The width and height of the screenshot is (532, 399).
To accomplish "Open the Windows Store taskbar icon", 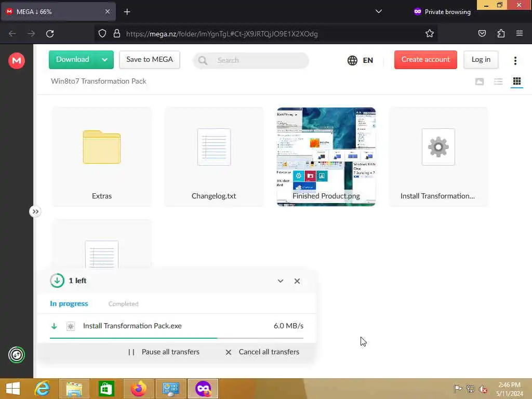I will tap(106, 389).
